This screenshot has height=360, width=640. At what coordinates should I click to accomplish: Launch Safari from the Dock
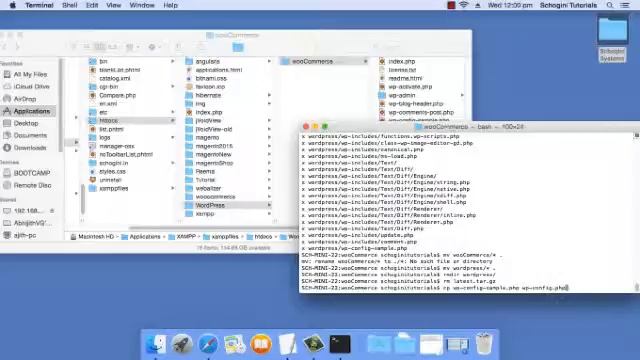tap(208, 344)
